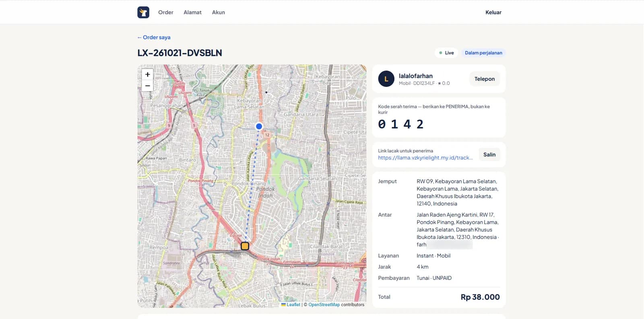644x319 pixels.
Task: Select 'Gandaria Utara' label on the map
Action: 301,114
